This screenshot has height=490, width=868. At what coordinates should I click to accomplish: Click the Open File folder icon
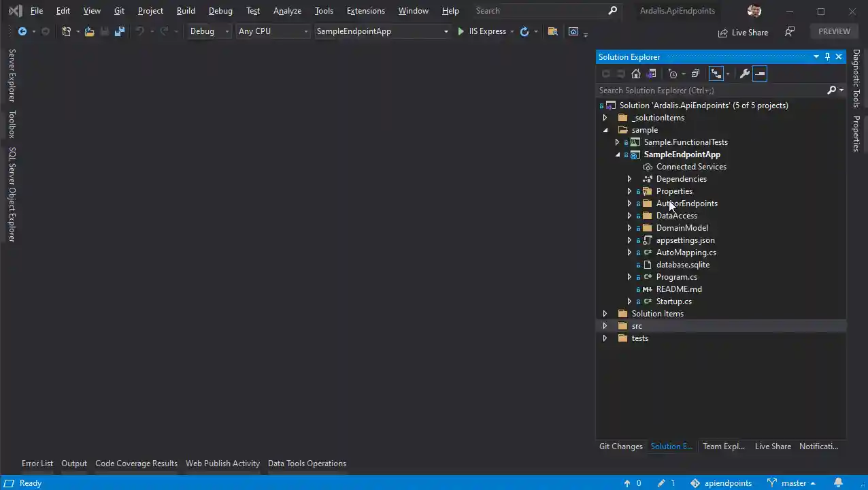point(89,31)
